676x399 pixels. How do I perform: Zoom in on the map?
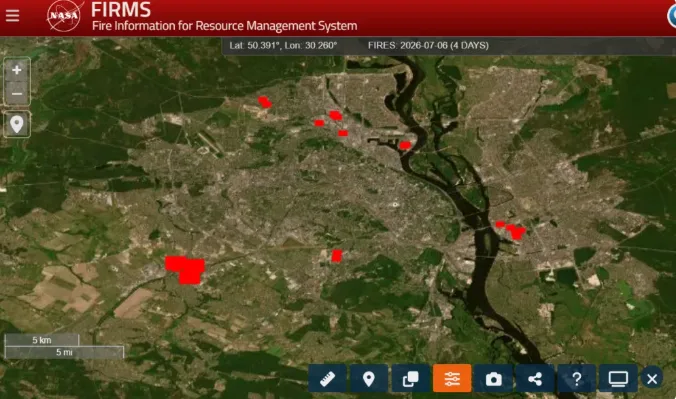click(17, 70)
